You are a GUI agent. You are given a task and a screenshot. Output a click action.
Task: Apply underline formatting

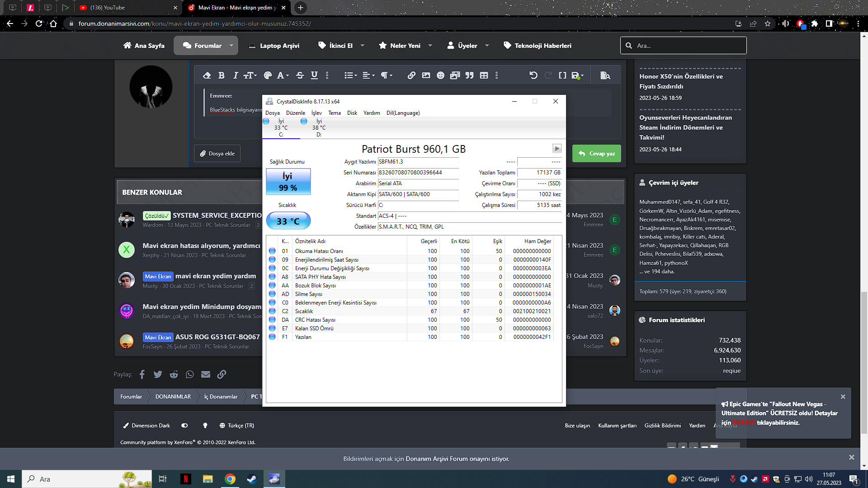pos(314,75)
